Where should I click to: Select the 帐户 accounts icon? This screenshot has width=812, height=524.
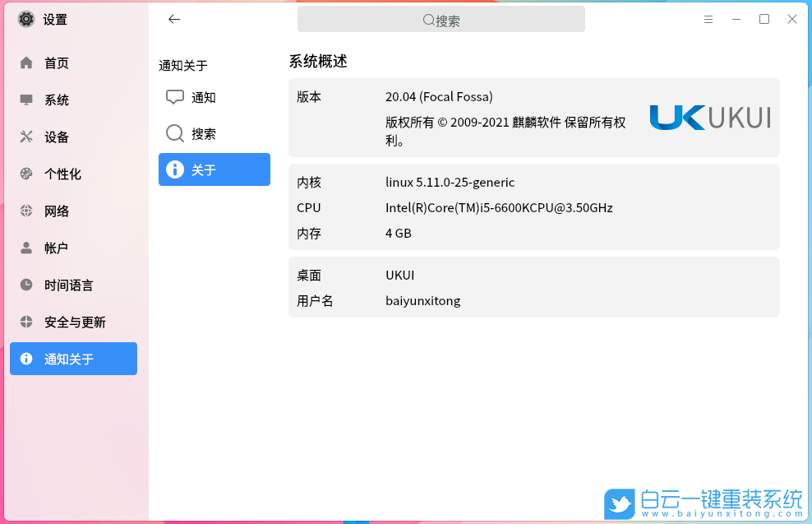click(25, 248)
